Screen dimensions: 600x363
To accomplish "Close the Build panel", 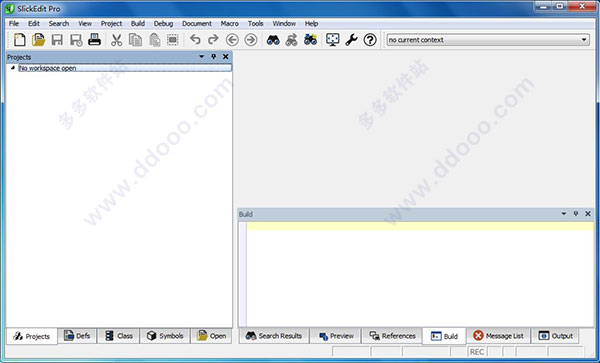I will [588, 214].
